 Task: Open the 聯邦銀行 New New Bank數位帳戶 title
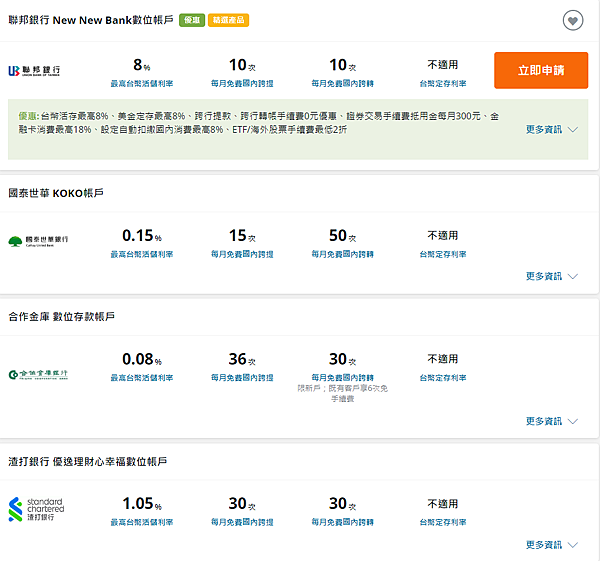(91, 20)
